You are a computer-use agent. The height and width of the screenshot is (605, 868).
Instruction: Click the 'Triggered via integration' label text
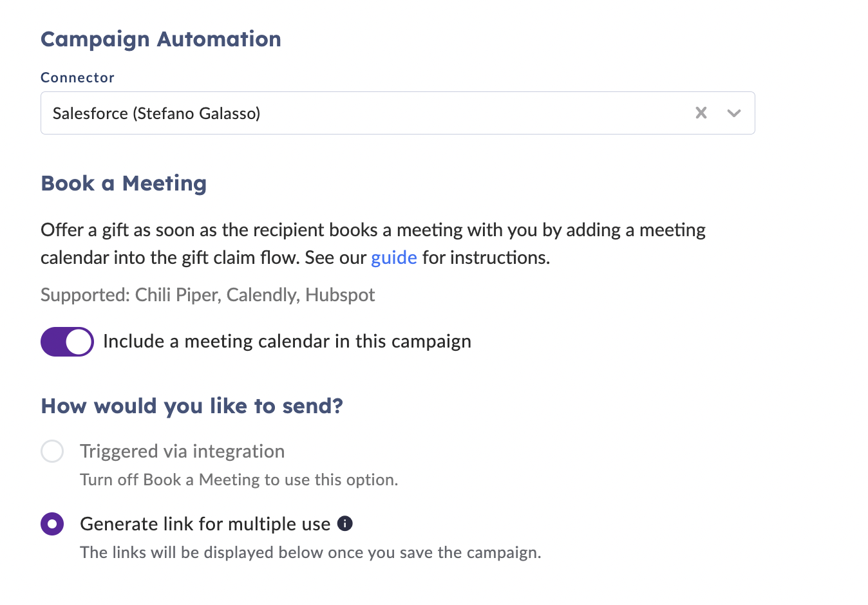tap(182, 451)
